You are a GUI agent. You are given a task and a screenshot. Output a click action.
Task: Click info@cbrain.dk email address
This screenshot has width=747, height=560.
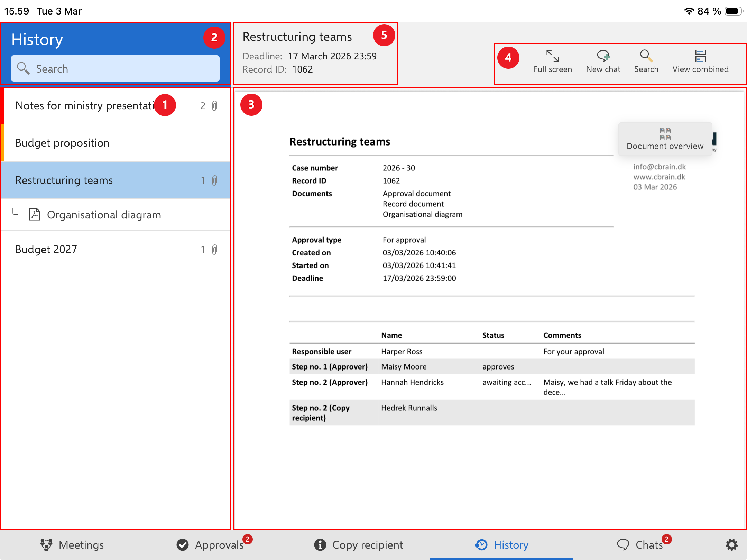click(x=660, y=167)
